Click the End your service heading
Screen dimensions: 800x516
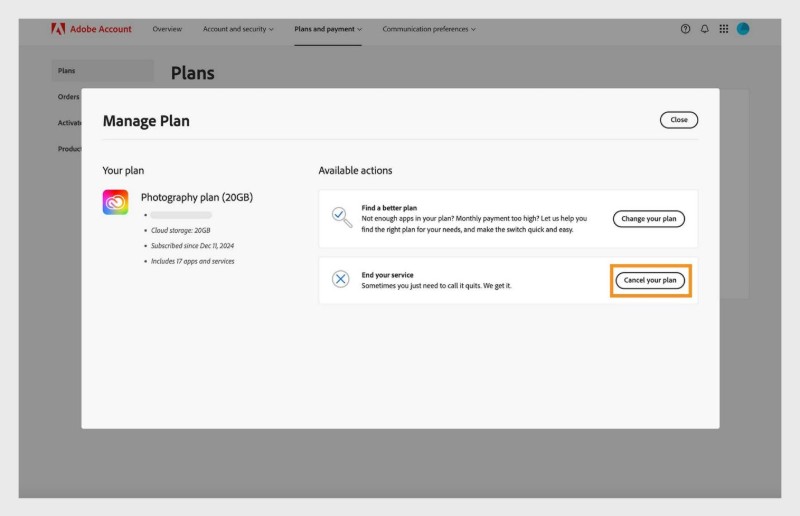click(x=387, y=275)
